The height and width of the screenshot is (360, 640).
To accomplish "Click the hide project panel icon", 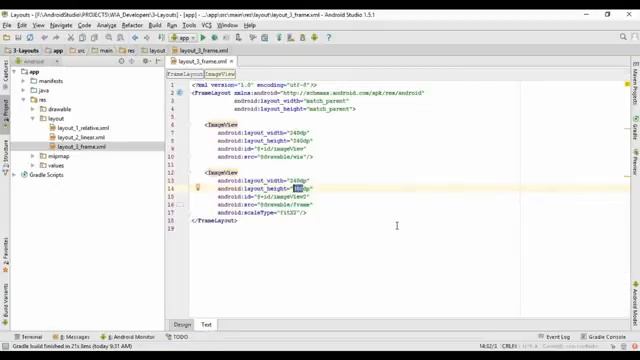I will (x=158, y=61).
